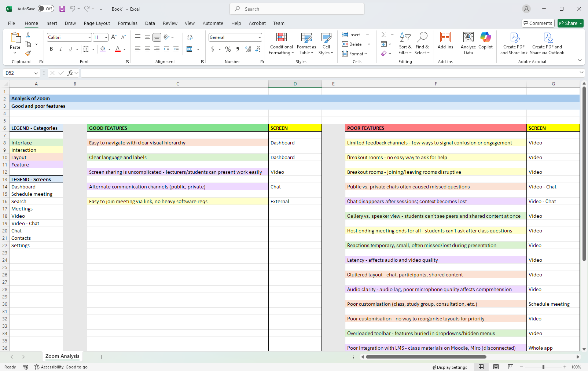
Task: Click Accessibility: Good to go
Action: 61,367
